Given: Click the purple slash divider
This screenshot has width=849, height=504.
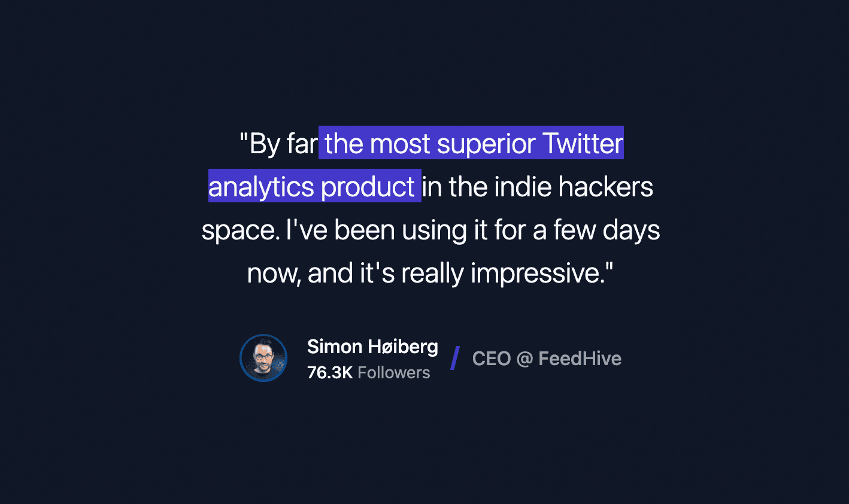Looking at the screenshot, I should 455,358.
